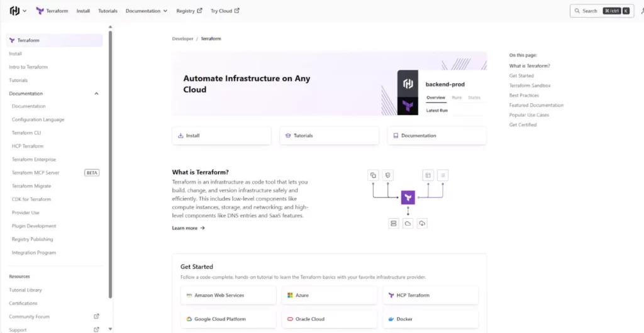Viewport: 644px width, 333px height.
Task: Click the HashiCorp logo in header
Action: point(14,11)
